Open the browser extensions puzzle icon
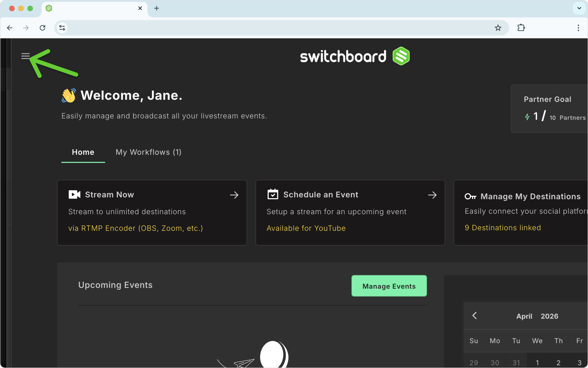The image size is (588, 368). [x=521, y=28]
